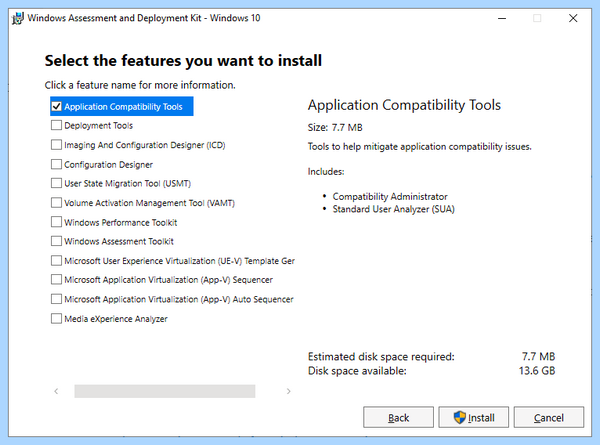Check the Windows Assessment Toolkit checkbox
Viewport: 600px width, 445px height.
click(56, 241)
